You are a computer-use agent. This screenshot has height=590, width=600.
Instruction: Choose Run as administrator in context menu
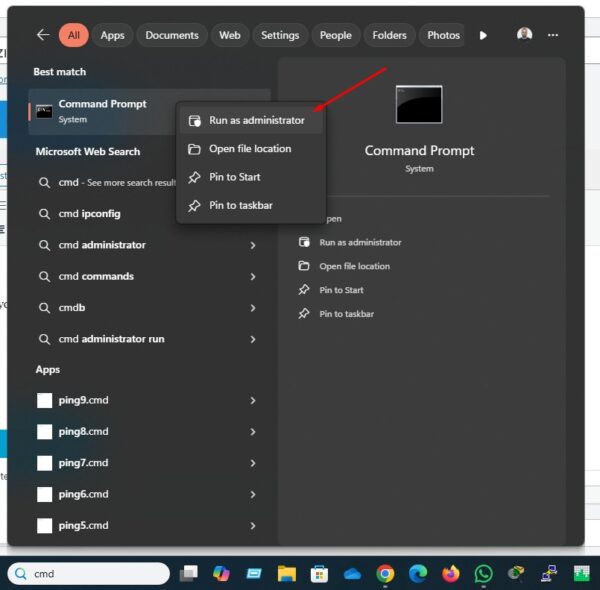tap(251, 120)
